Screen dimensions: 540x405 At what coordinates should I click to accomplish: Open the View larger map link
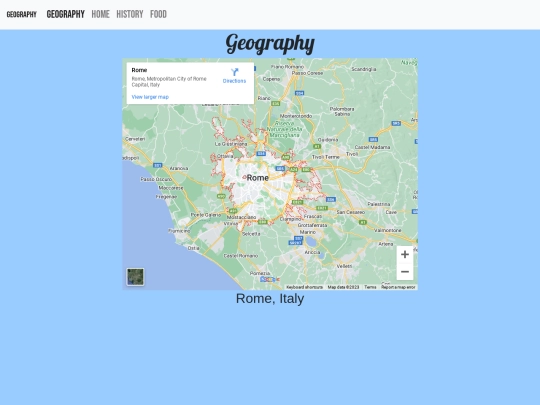[x=150, y=97]
